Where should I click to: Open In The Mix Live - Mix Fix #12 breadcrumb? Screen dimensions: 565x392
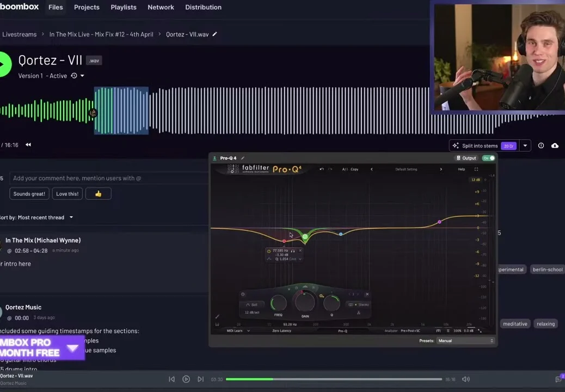point(101,34)
